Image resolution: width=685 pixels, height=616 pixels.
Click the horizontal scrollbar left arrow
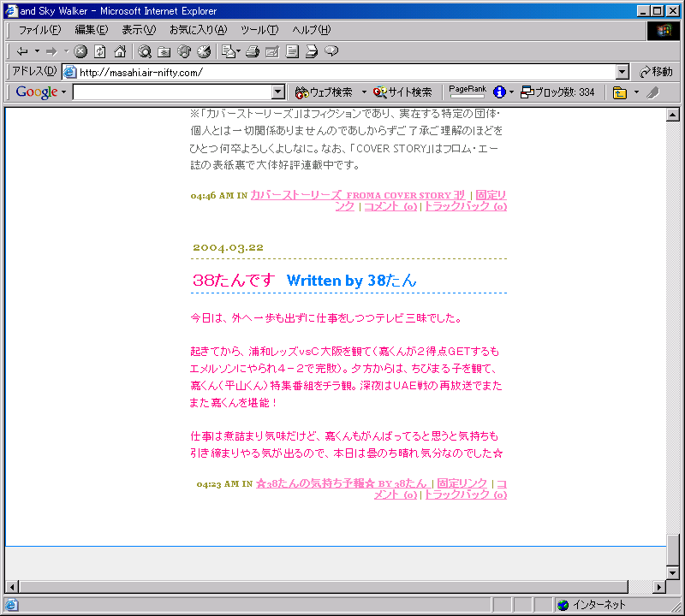[x=13, y=587]
